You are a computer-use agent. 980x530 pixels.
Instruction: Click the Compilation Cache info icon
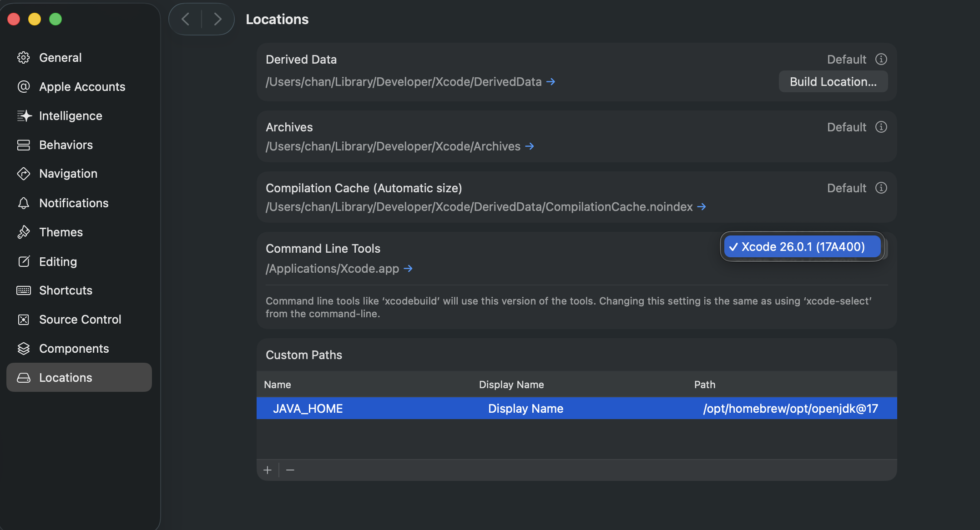coord(881,188)
